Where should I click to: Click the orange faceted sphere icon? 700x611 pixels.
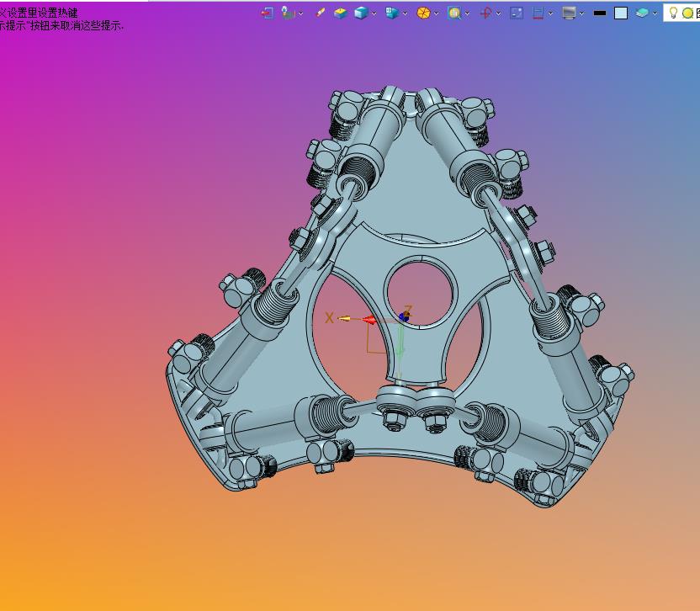423,13
